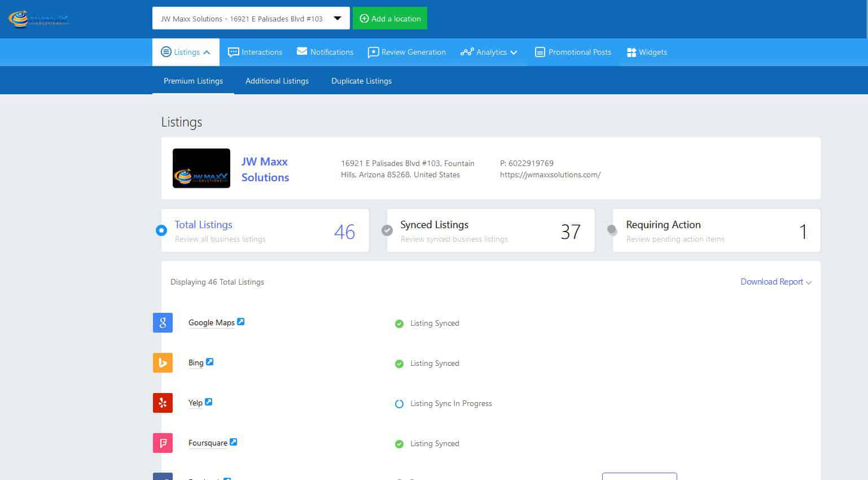Click the Interactions chat icon
Viewport: 868px width, 480px height.
tap(233, 52)
